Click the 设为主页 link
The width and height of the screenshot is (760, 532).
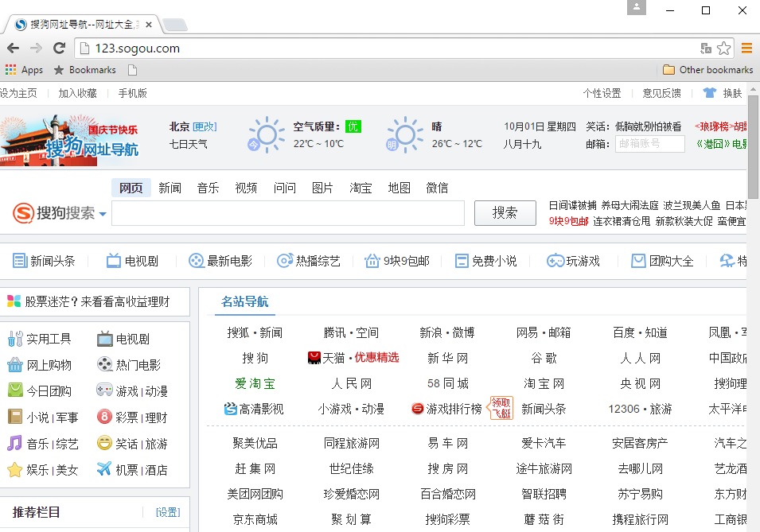[18, 93]
